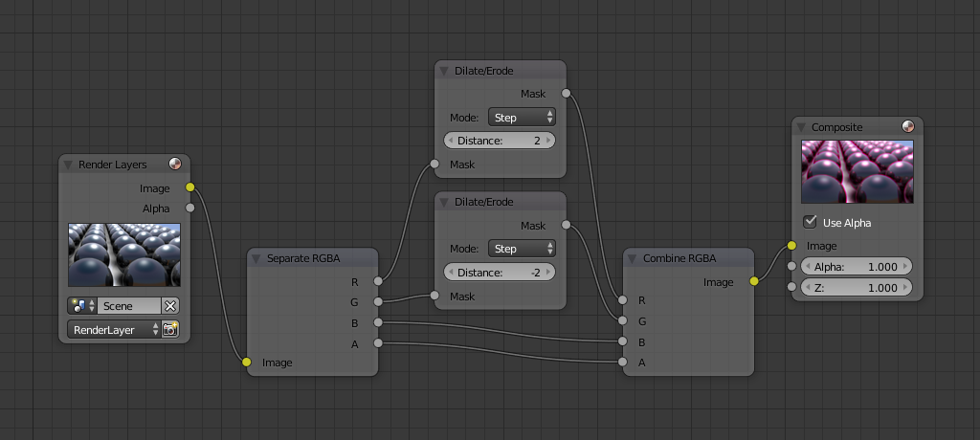The height and width of the screenshot is (440, 980).
Task: Click the G output socket on Separate RGBA
Action: [x=377, y=302]
